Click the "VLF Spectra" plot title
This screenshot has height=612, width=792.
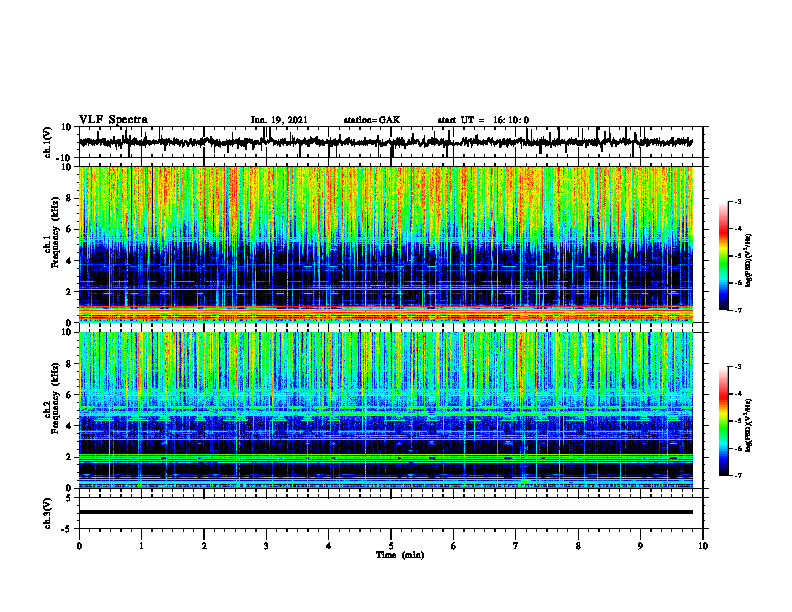pyautogui.click(x=113, y=120)
